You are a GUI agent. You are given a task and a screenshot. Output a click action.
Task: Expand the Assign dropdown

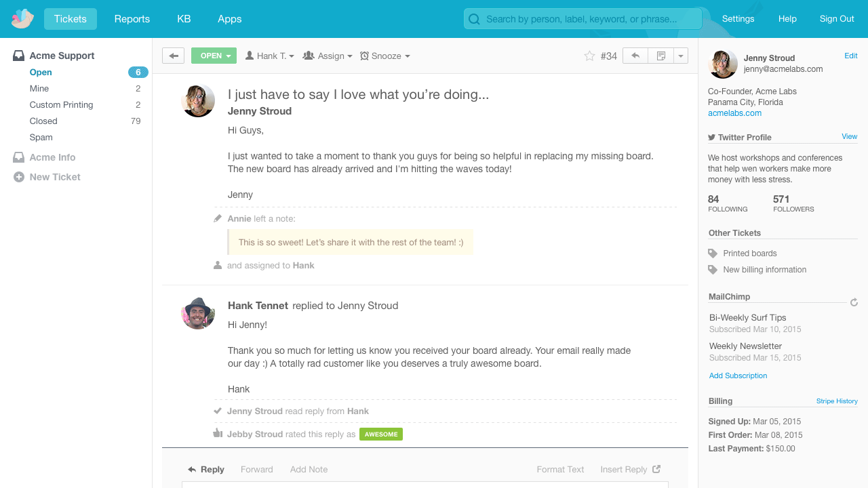tap(328, 56)
